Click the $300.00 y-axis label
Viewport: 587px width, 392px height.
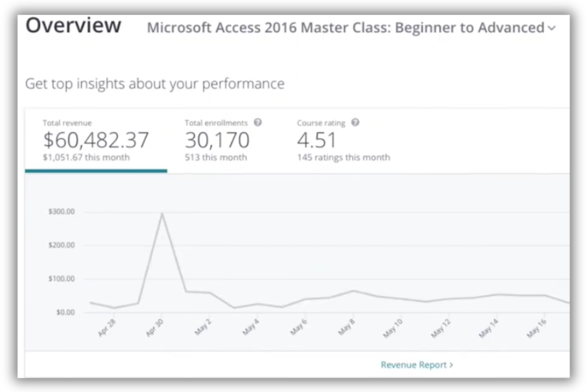[x=62, y=212]
